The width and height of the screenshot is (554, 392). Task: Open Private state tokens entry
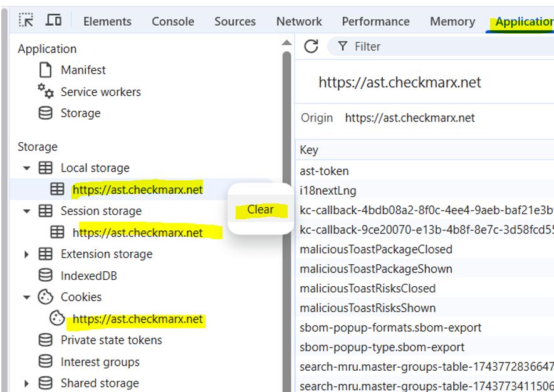click(112, 340)
